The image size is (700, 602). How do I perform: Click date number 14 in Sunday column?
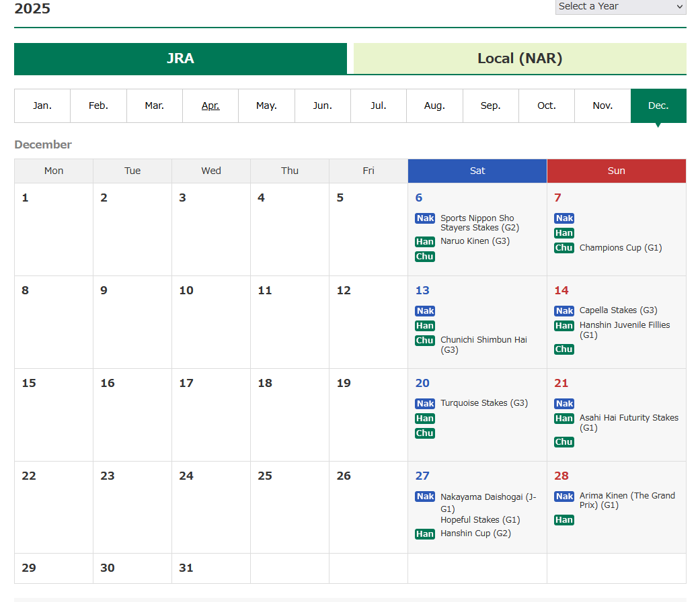[x=561, y=291]
